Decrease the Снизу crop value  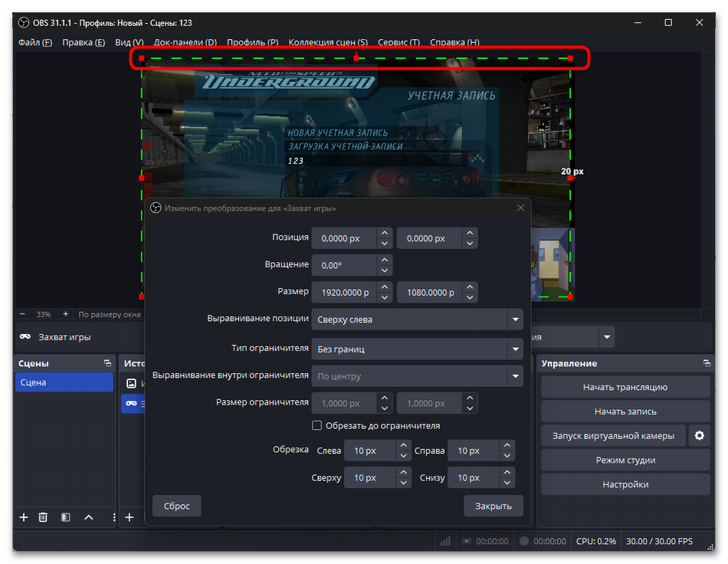tap(507, 483)
